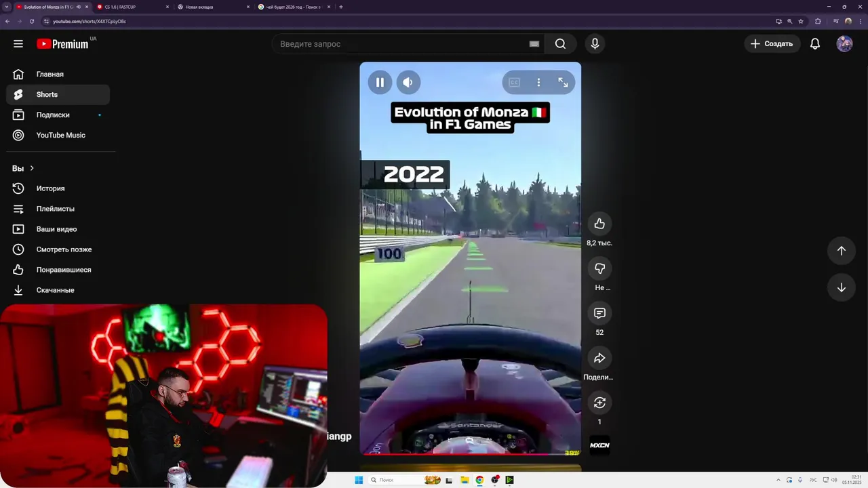Screen dimensions: 868x488
Task: Open the taskbar clock showing 02:31
Action: click(852, 480)
